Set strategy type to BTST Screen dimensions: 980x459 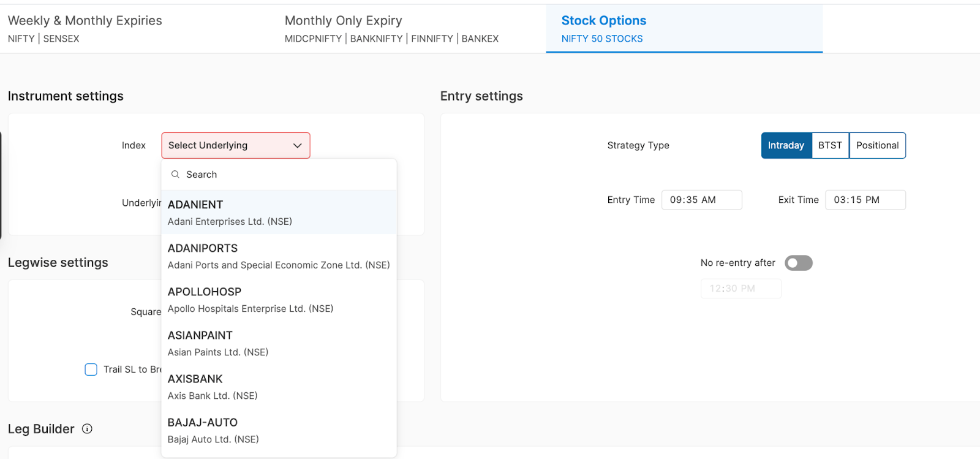click(831, 145)
